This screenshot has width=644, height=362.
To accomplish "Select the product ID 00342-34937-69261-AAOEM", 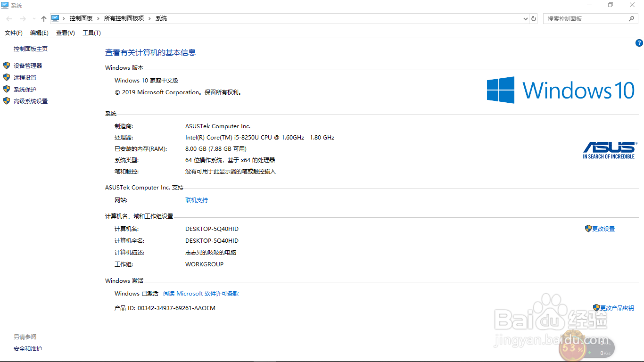I will click(x=176, y=308).
